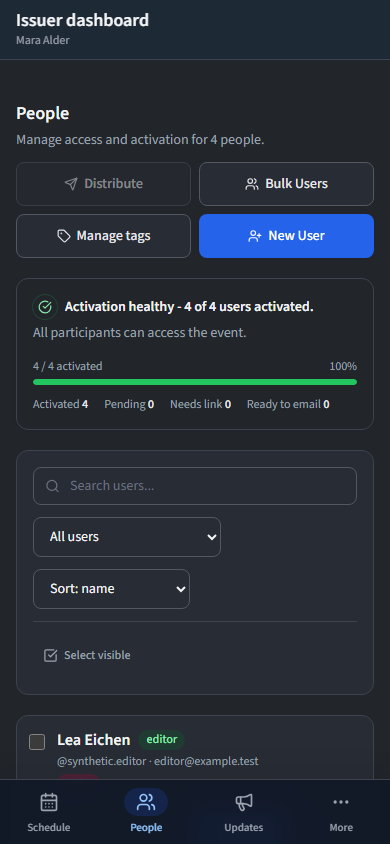The width and height of the screenshot is (390, 844).
Task: Click the People icon in bottom navigation
Action: (146, 802)
